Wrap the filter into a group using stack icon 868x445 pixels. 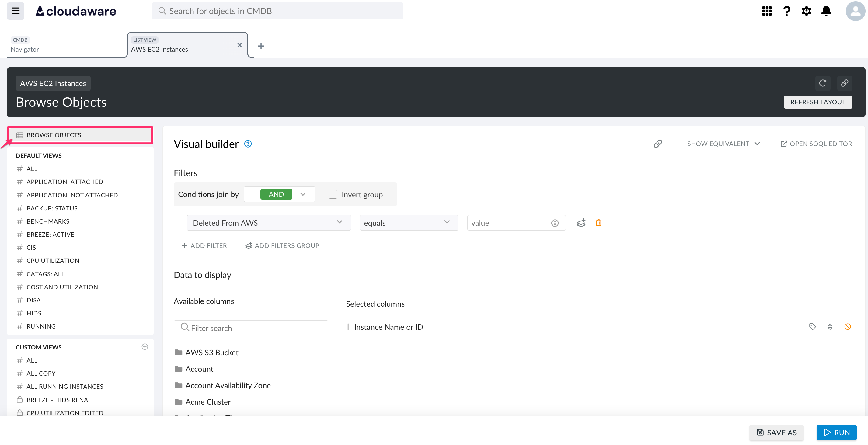(580, 223)
